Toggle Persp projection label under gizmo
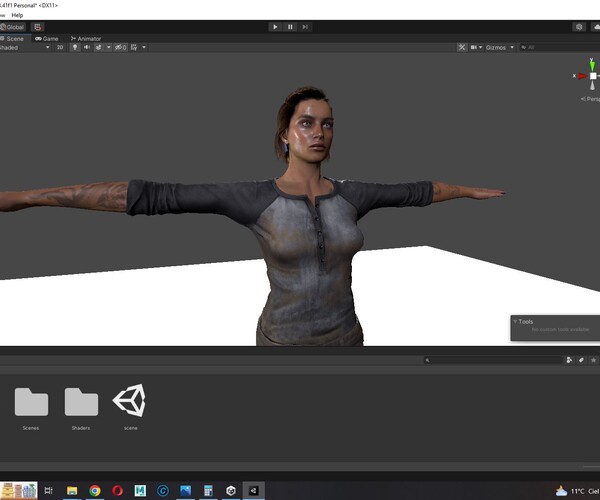This screenshot has height=500, width=600. [x=591, y=99]
